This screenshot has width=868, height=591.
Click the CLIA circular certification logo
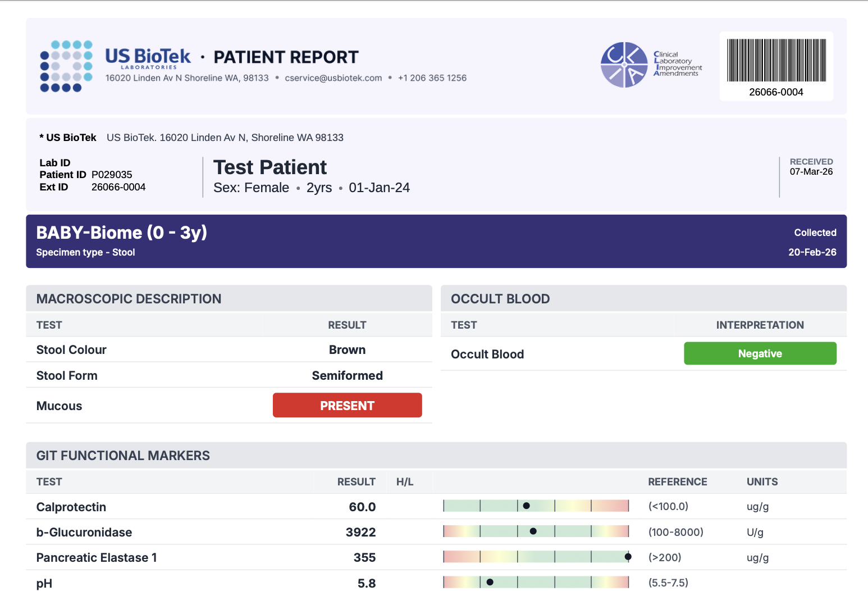point(624,65)
